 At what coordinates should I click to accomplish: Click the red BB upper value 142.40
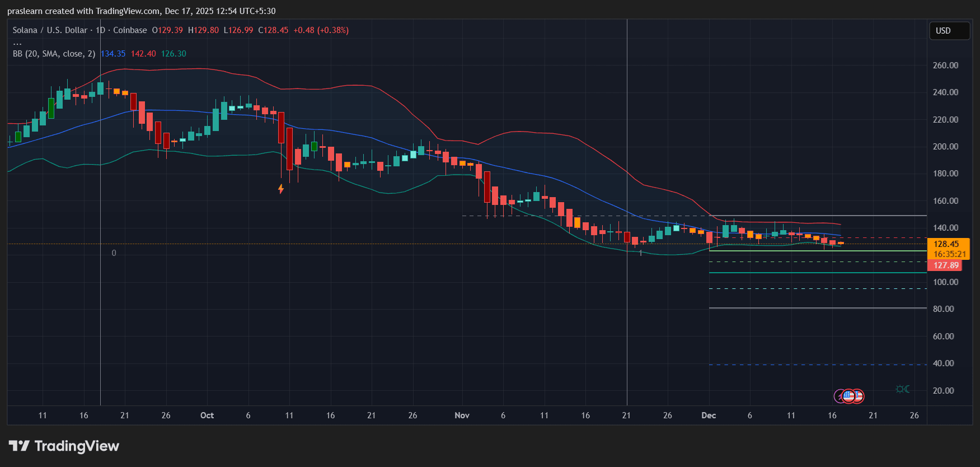(x=143, y=54)
